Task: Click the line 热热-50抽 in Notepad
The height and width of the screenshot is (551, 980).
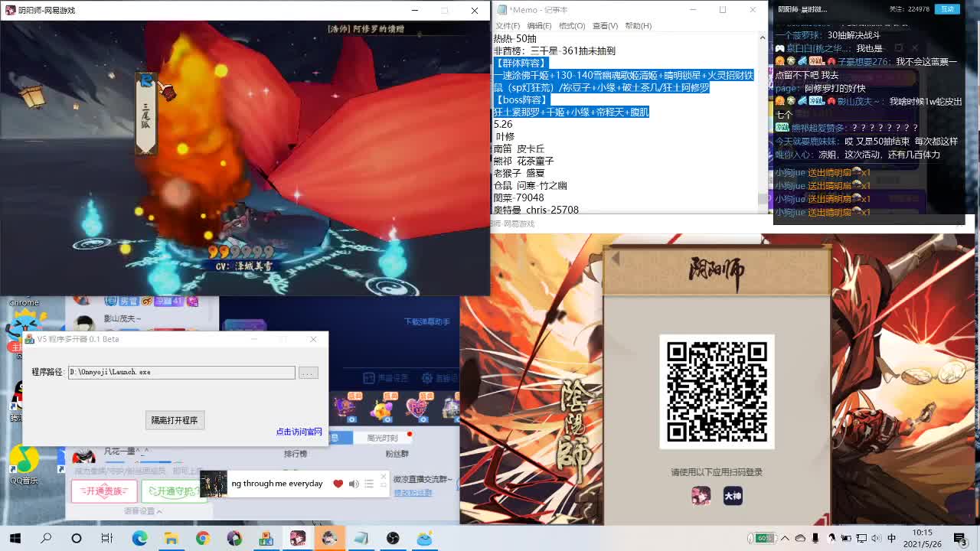Action: pos(515,38)
